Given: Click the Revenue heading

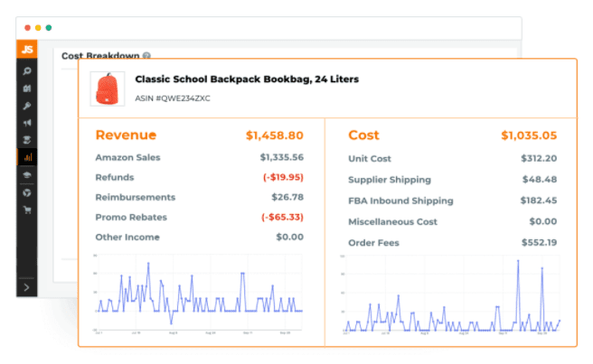Looking at the screenshot, I should click(x=126, y=135).
